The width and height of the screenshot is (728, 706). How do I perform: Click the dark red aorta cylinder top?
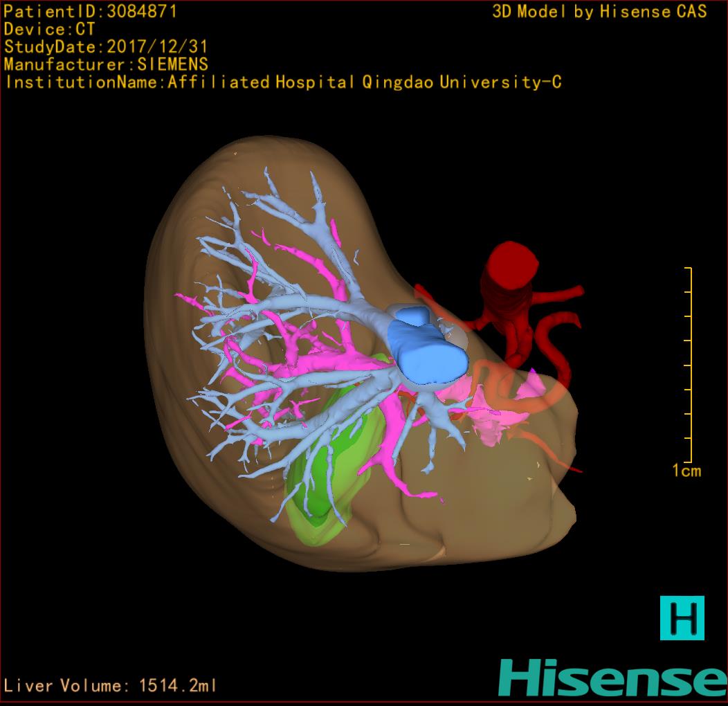pyautogui.click(x=511, y=262)
